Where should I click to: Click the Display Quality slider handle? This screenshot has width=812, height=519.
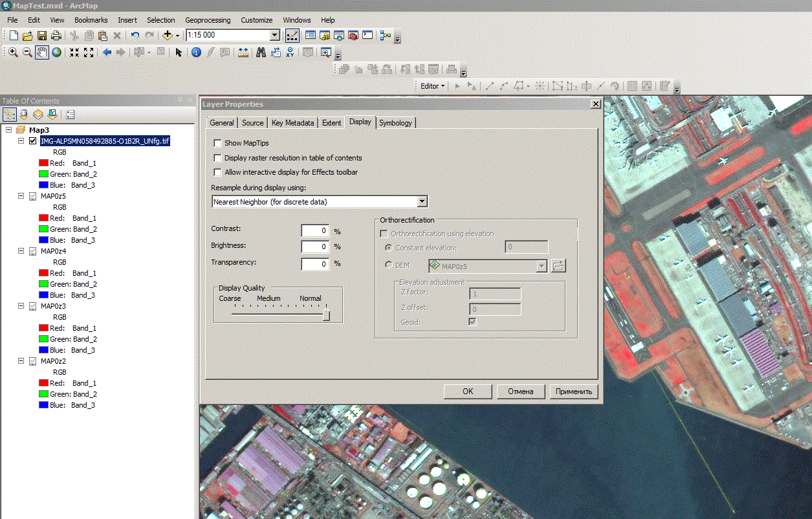tap(326, 315)
